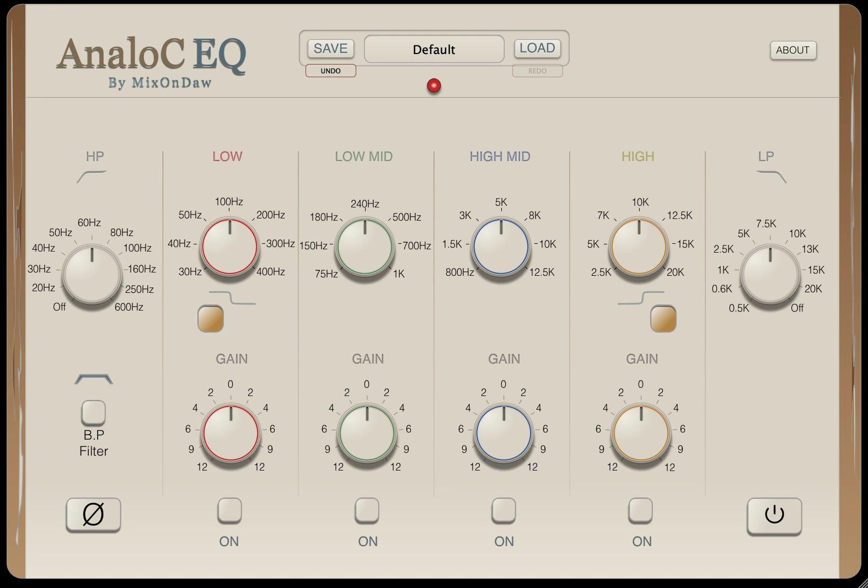Image resolution: width=868 pixels, height=588 pixels.
Task: Click the Off label on the LP knob
Action: [797, 308]
